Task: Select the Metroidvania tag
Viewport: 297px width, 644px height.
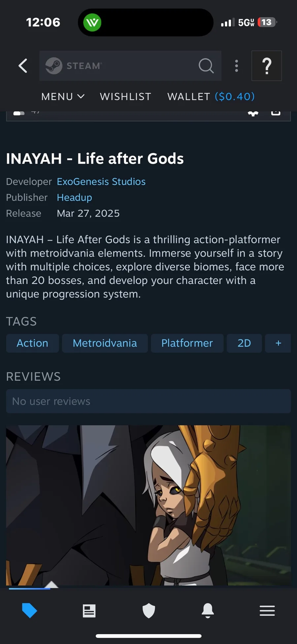Action: pyautogui.click(x=105, y=343)
